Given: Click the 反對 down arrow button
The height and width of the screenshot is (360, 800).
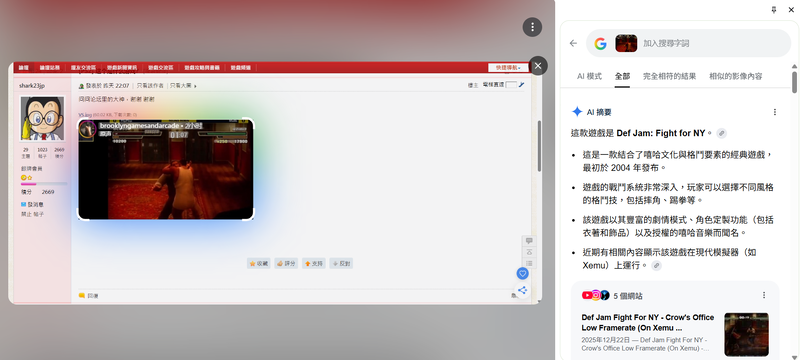Looking at the screenshot, I should (x=341, y=264).
